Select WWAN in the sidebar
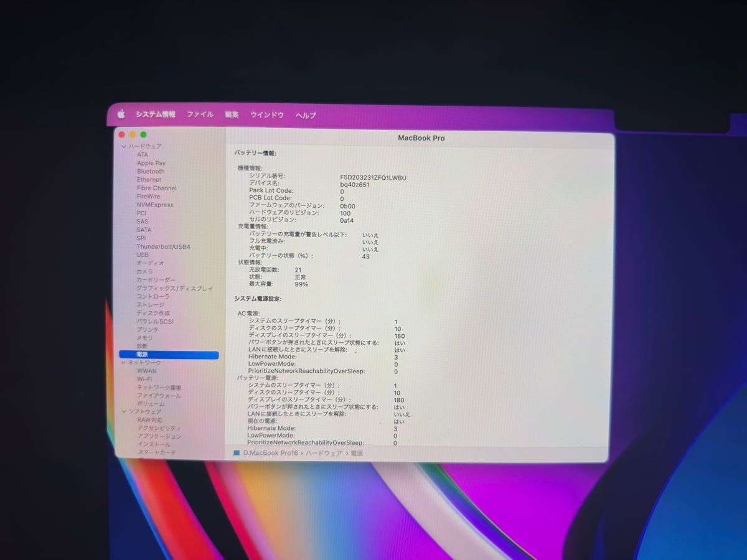This screenshot has width=747, height=560. 147,371
